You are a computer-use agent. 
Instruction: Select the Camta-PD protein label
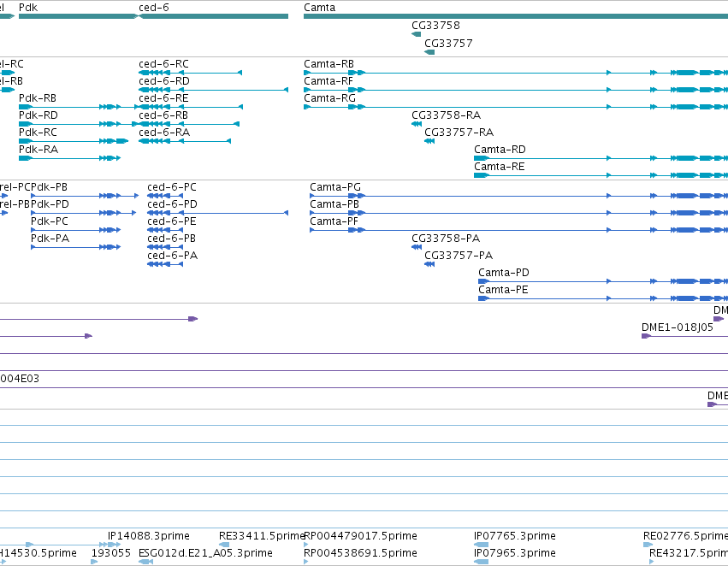[504, 273]
